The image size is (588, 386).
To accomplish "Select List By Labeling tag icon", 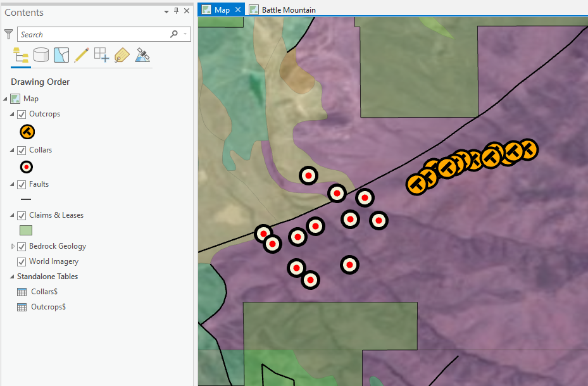I will coord(122,56).
